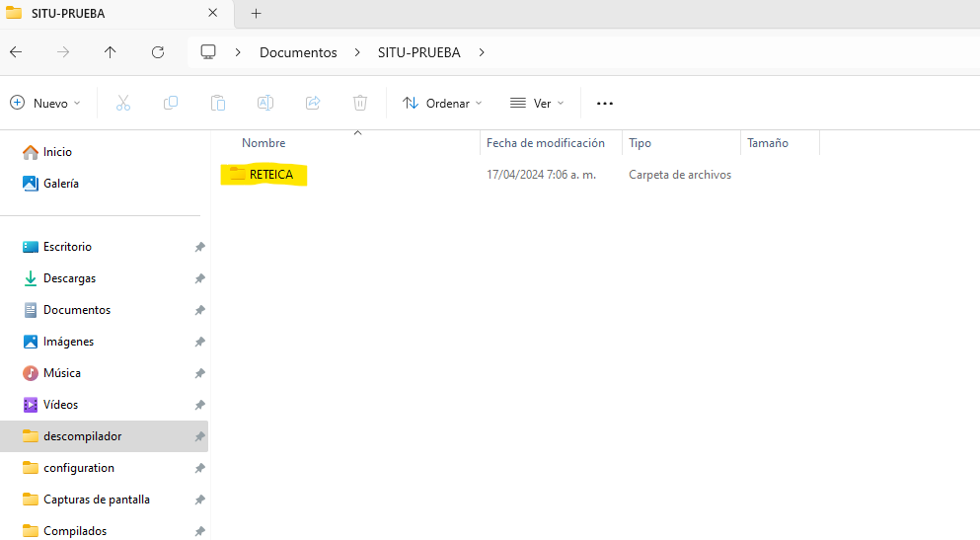The image size is (980, 540).
Task: Click the Rename icon in toolbar
Action: (x=265, y=103)
